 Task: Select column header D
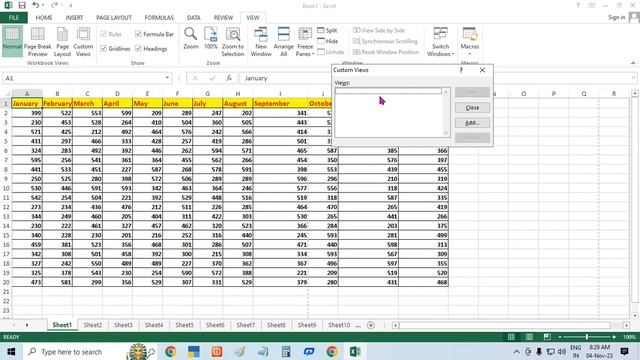(117, 93)
